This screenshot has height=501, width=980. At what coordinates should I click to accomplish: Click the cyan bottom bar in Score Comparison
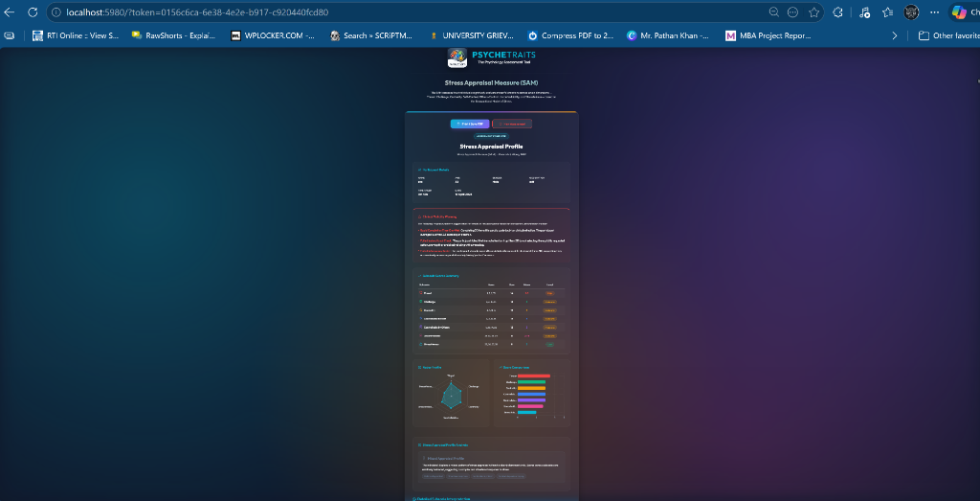[527, 412]
